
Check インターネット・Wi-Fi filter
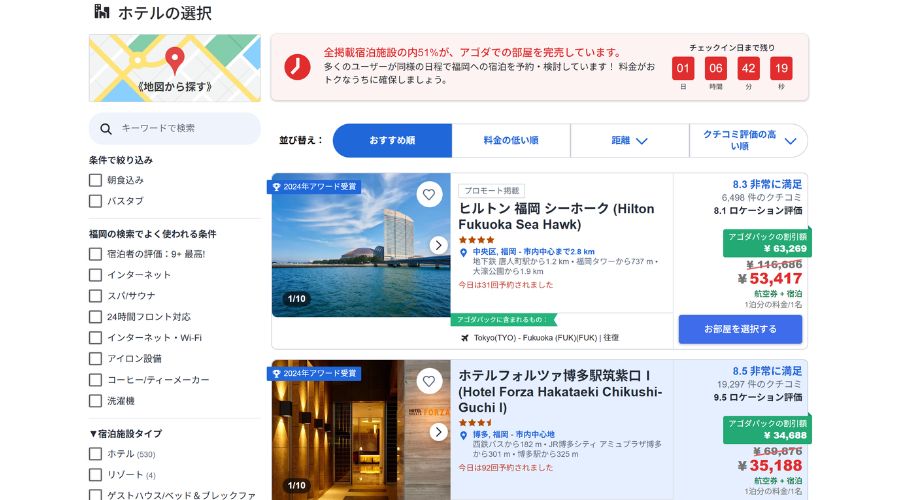(95, 338)
